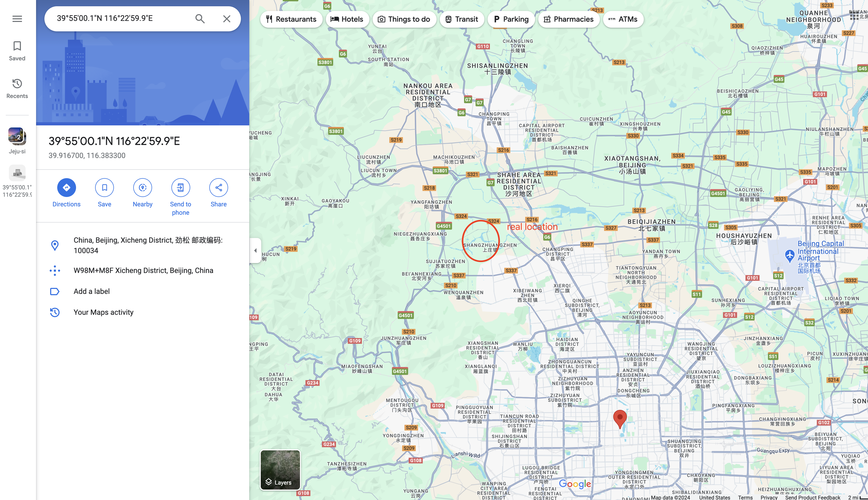Filter map by Transit chip
Viewport: 868px width, 500px height.
[461, 19]
